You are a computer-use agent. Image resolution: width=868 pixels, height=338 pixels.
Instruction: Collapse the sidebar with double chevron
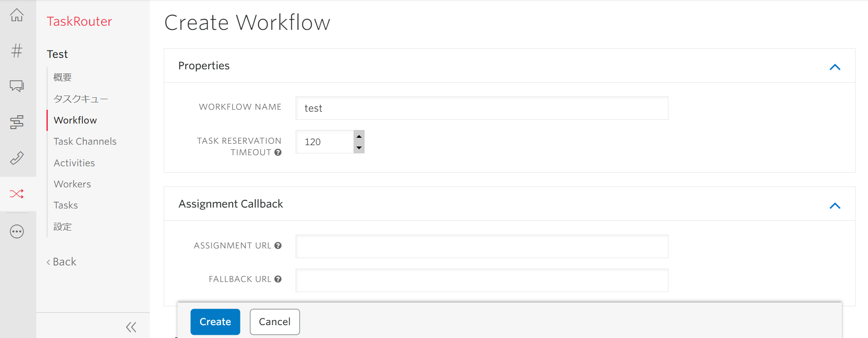tap(131, 327)
